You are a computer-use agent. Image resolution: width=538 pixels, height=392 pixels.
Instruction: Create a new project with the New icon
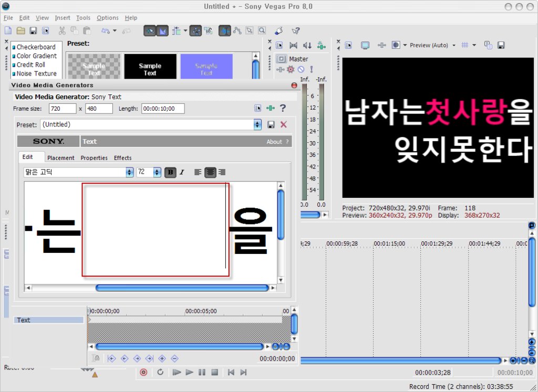pyautogui.click(x=8, y=30)
